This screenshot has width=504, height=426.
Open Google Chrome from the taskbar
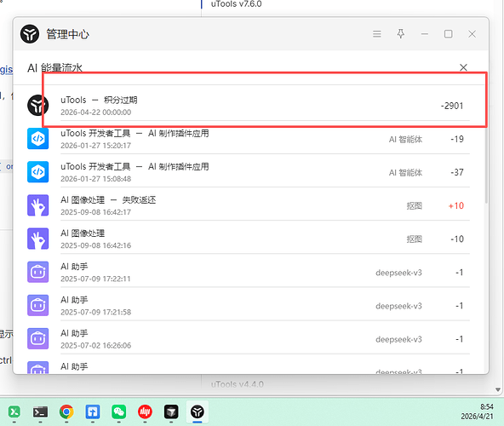(x=66, y=412)
